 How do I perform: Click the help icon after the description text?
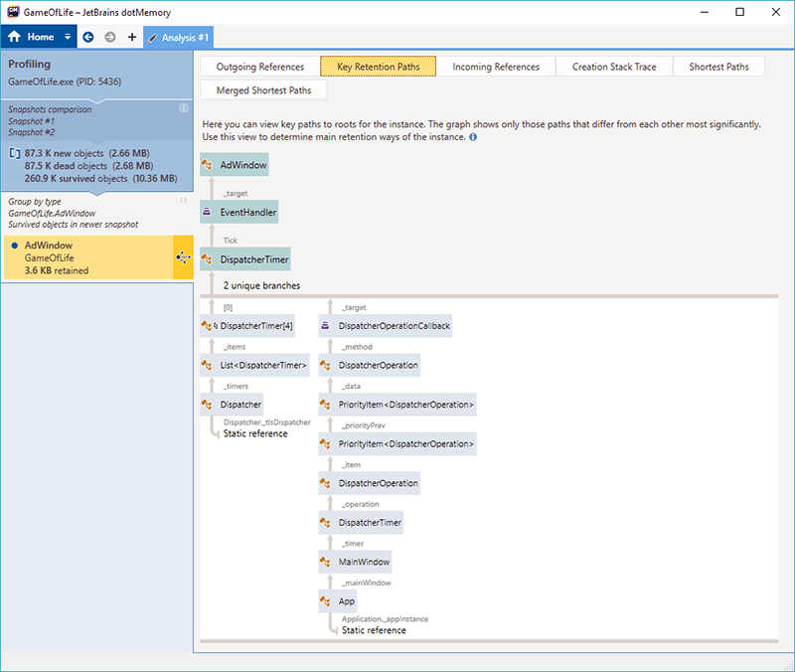tap(473, 137)
